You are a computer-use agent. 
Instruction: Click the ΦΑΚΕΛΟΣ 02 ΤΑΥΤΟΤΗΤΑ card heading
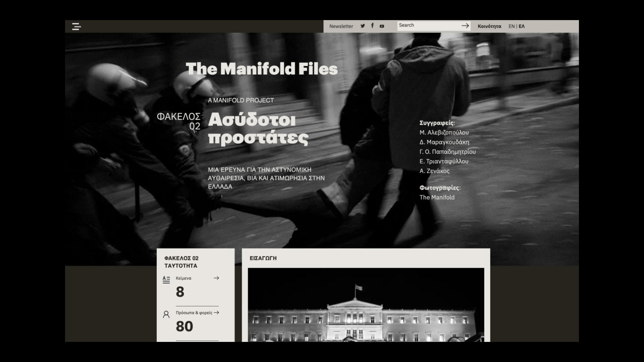click(x=181, y=262)
